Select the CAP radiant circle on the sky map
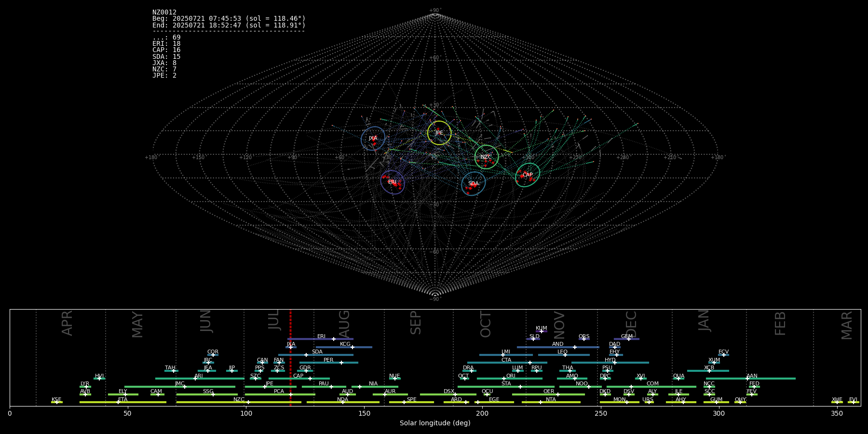The height and width of the screenshot is (434, 868). pos(528,175)
